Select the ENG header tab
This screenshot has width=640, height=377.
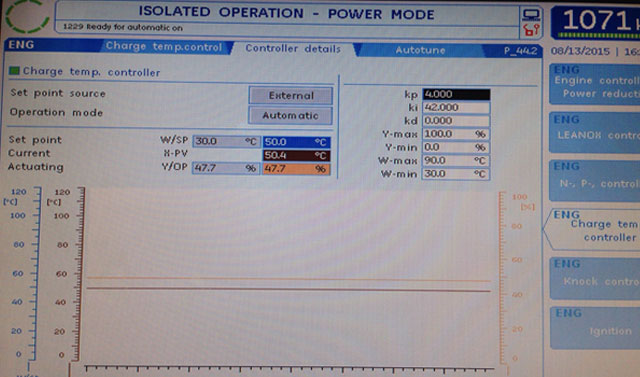click(21, 44)
